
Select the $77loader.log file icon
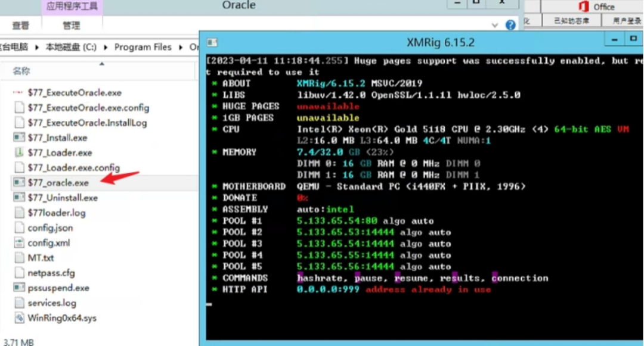click(x=19, y=213)
